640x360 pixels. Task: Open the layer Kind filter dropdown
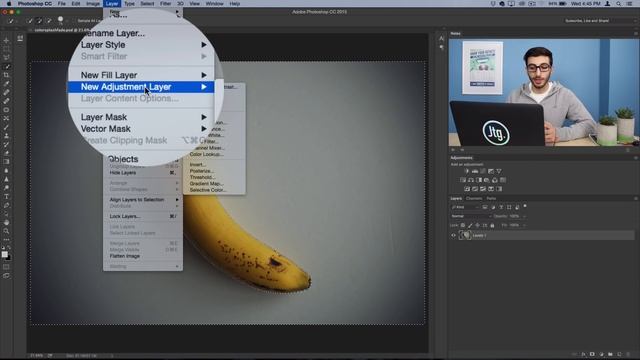coord(465,207)
